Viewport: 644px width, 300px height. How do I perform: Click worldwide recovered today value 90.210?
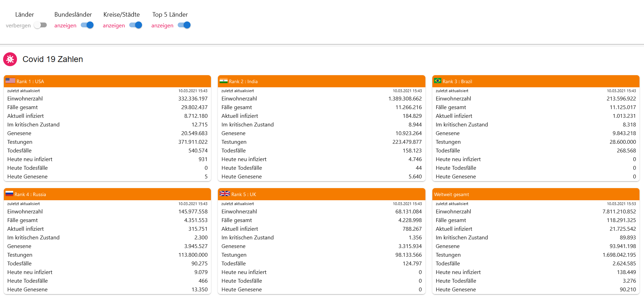(x=628, y=290)
